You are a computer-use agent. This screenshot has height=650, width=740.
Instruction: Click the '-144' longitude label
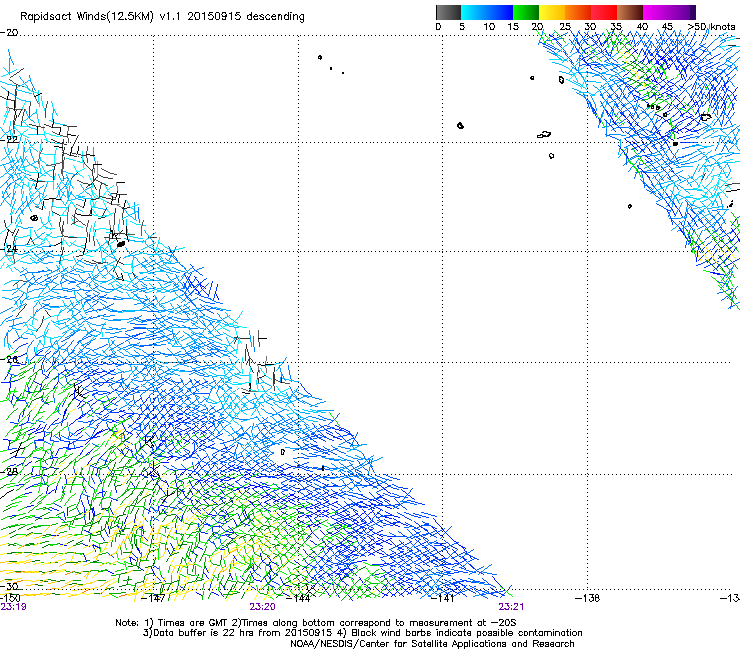pos(298,598)
